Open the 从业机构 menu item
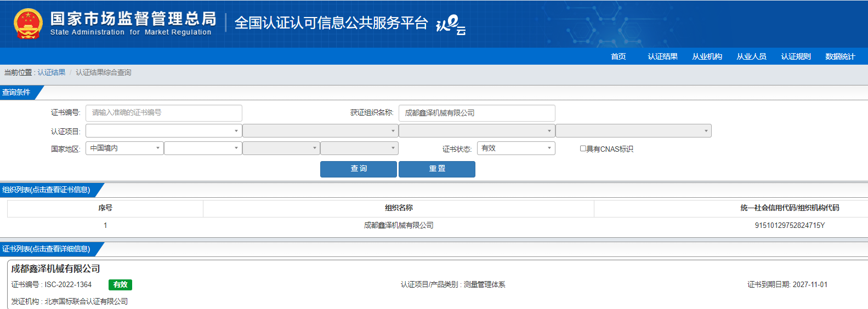 (x=707, y=56)
